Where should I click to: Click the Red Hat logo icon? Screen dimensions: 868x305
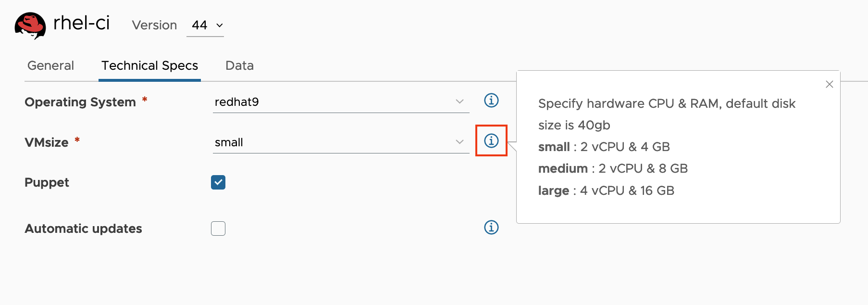(30, 25)
